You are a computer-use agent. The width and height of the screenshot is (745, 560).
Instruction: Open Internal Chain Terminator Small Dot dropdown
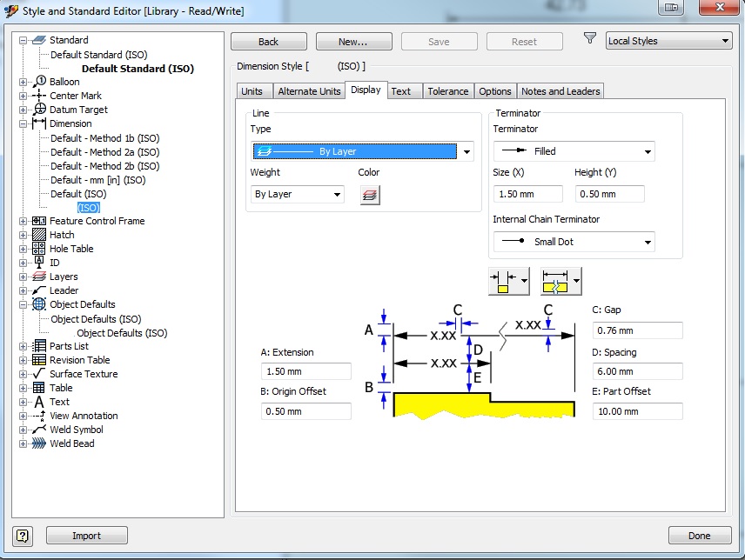(x=574, y=242)
